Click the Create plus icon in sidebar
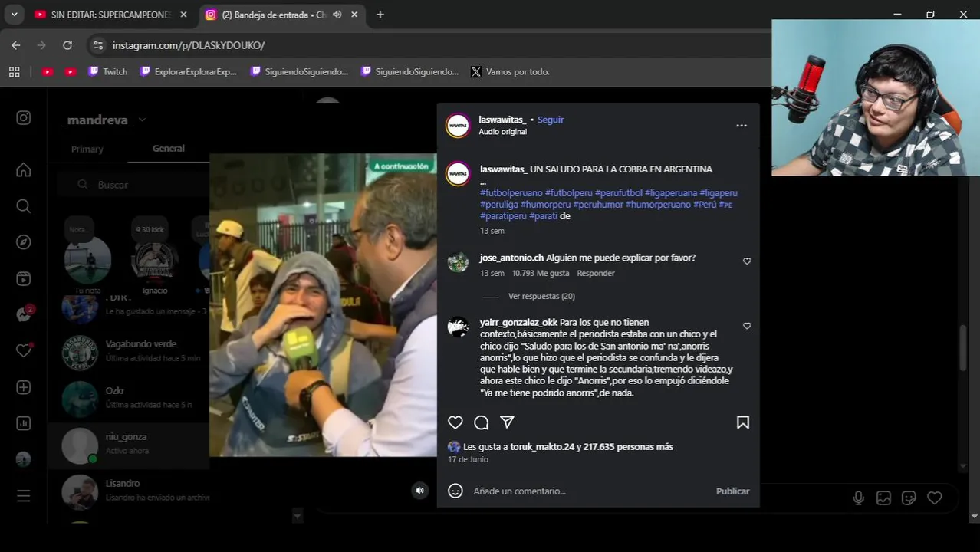This screenshot has width=980, height=552. click(24, 387)
